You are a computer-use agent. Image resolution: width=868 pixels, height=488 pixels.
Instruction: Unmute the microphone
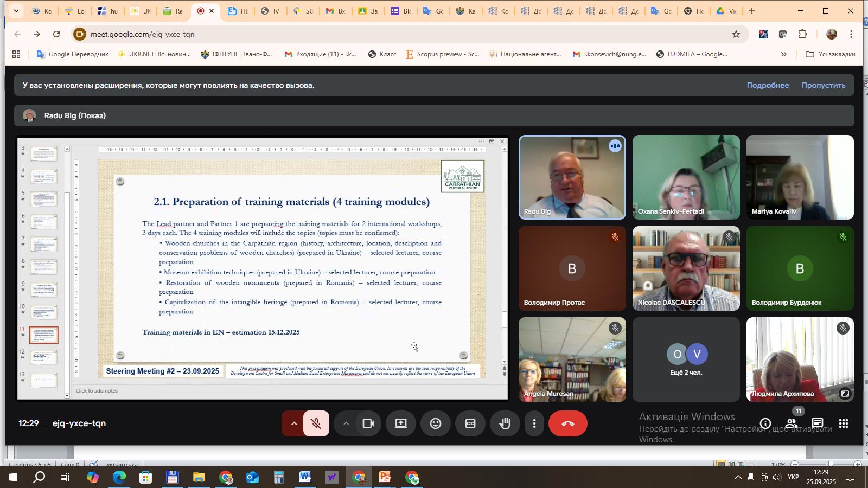click(x=316, y=423)
